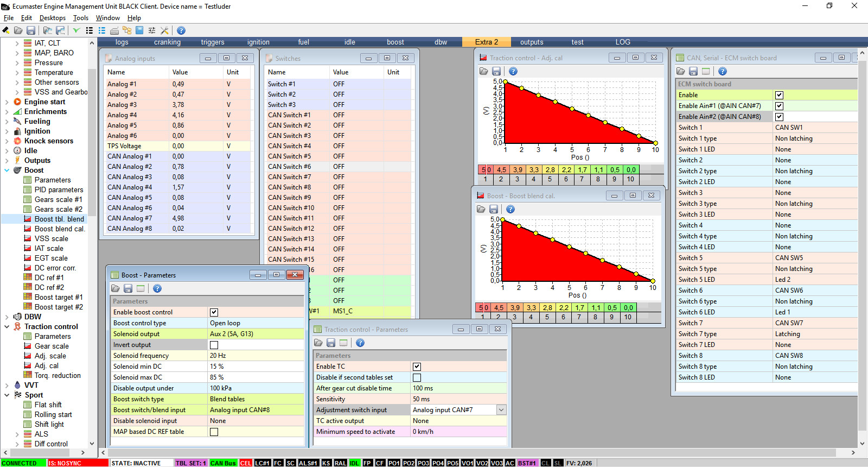Click the save floppy disk icon in main toolbar
868x467 pixels.
coord(31,30)
